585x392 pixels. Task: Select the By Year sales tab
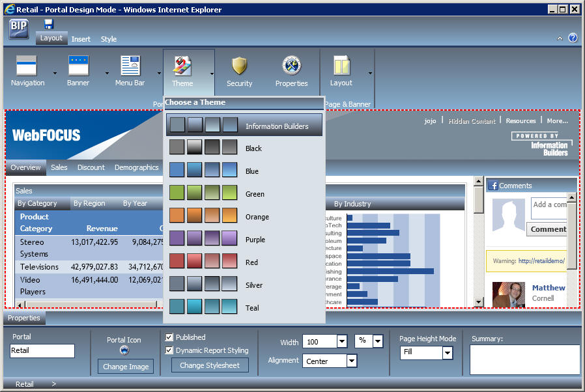point(135,203)
